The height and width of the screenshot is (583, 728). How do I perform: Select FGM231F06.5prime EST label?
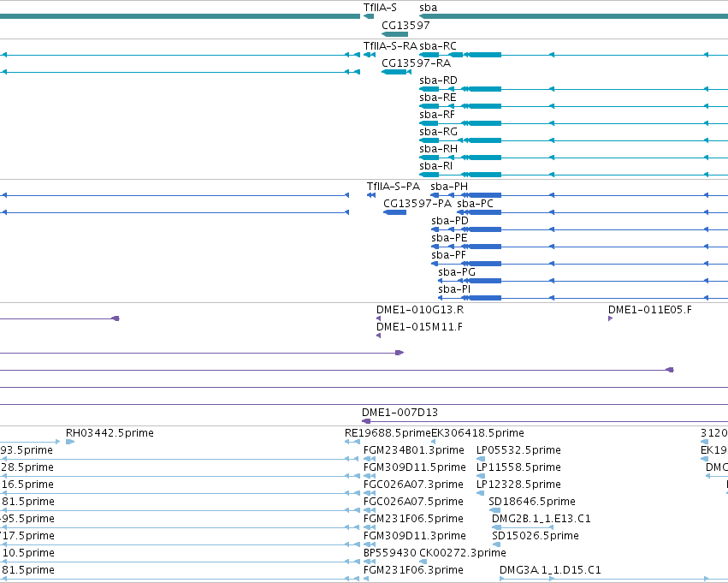(x=413, y=519)
